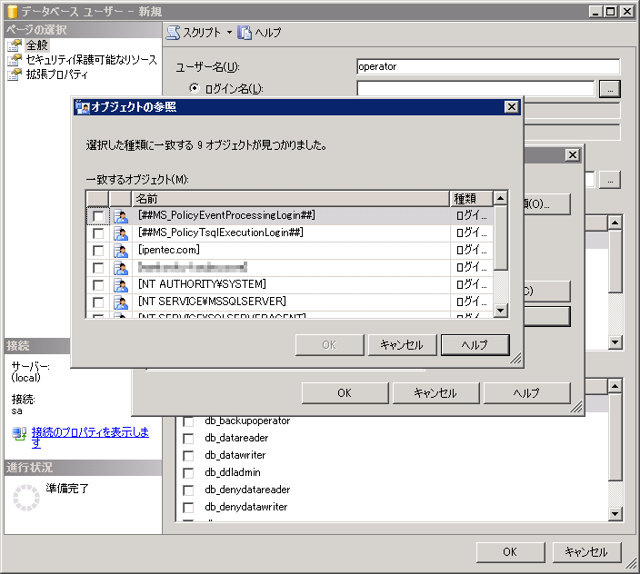Click the object list scroll up arrow
Viewport: 640px width, 574px height.
500,198
